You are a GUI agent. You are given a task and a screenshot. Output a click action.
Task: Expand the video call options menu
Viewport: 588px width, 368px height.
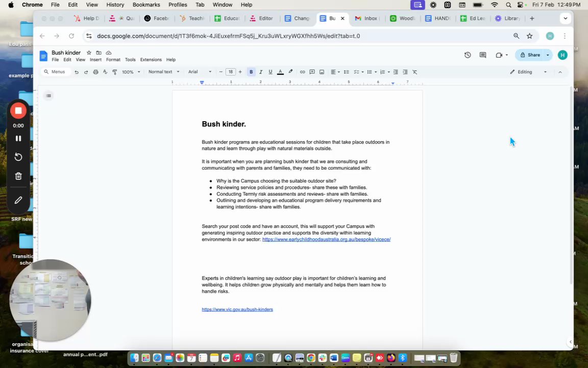[x=507, y=55]
